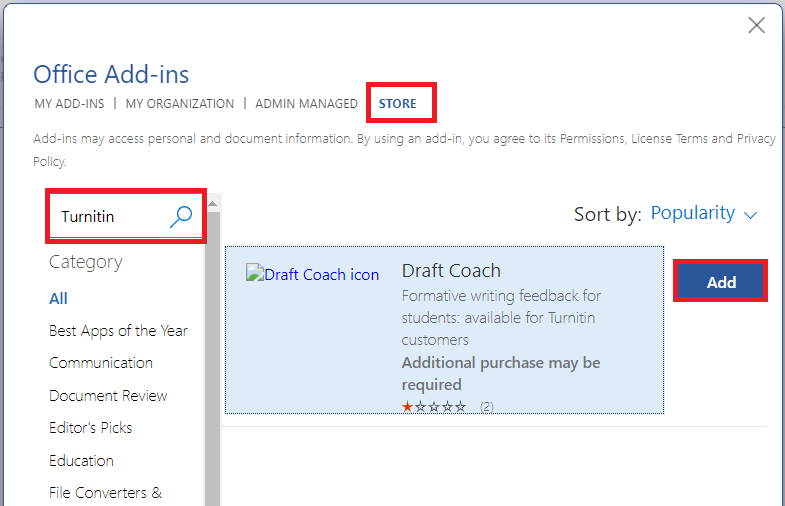Open the ADMIN MANAGED tab

pyautogui.click(x=306, y=104)
